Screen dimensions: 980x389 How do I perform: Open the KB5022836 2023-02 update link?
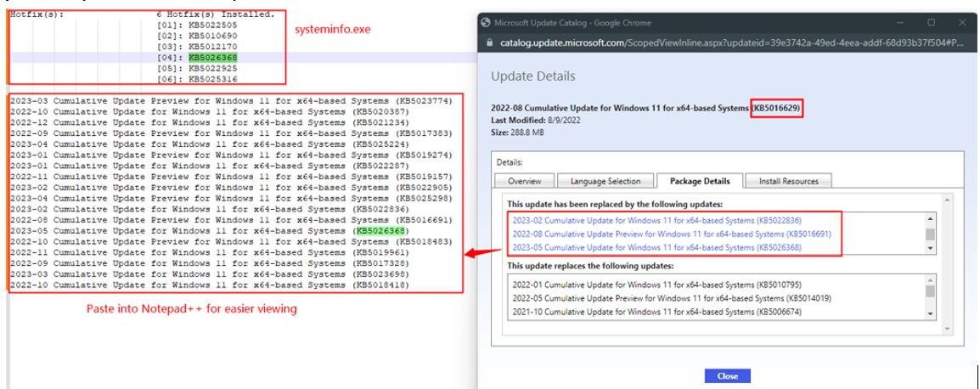657,221
